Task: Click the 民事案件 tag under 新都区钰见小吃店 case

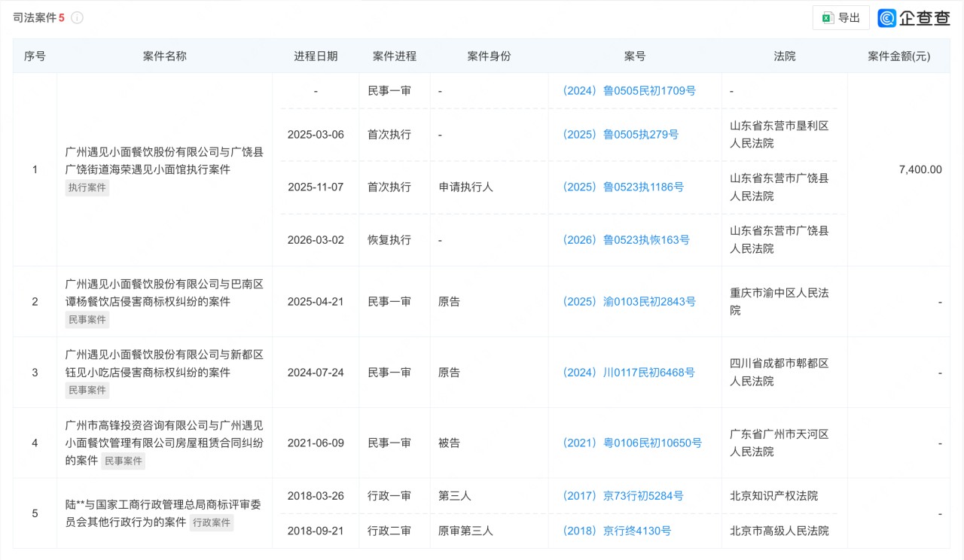Action: point(87,391)
